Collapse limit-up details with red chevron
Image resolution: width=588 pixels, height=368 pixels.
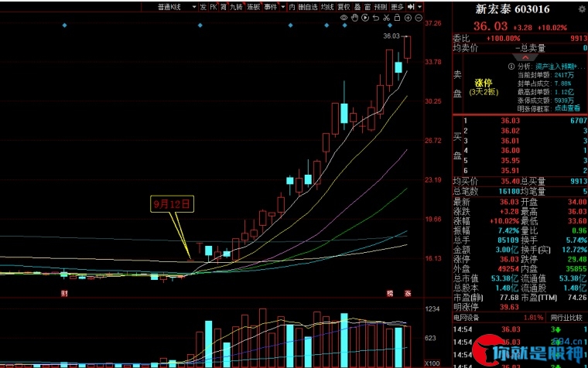pyautogui.click(x=525, y=57)
